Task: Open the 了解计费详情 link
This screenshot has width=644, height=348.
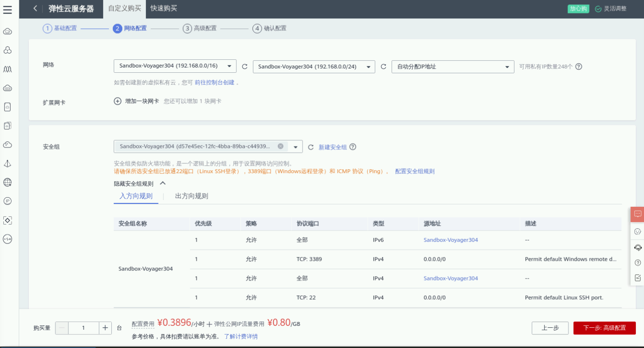Action: click(x=241, y=336)
